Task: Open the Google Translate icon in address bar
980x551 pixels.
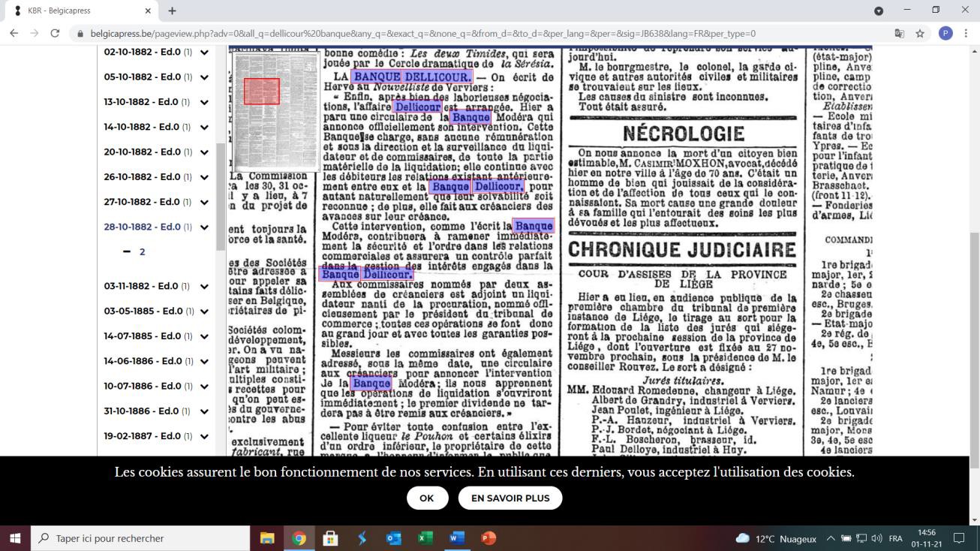Action: click(x=899, y=33)
